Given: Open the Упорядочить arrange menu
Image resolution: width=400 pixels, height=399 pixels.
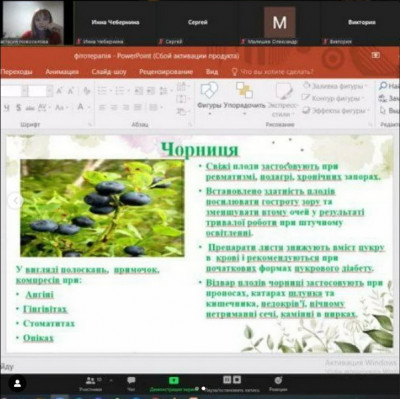Looking at the screenshot, I should 244,98.
